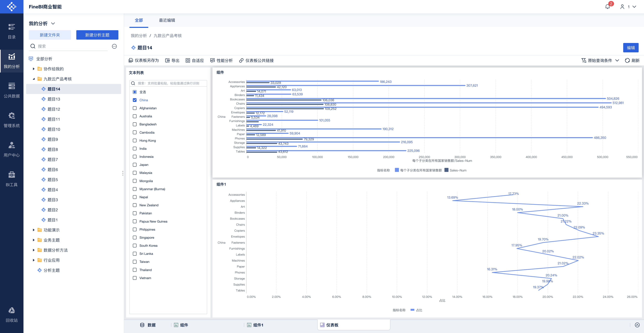Expand the 行业应用 folder
644x333 pixels.
[x=34, y=260]
